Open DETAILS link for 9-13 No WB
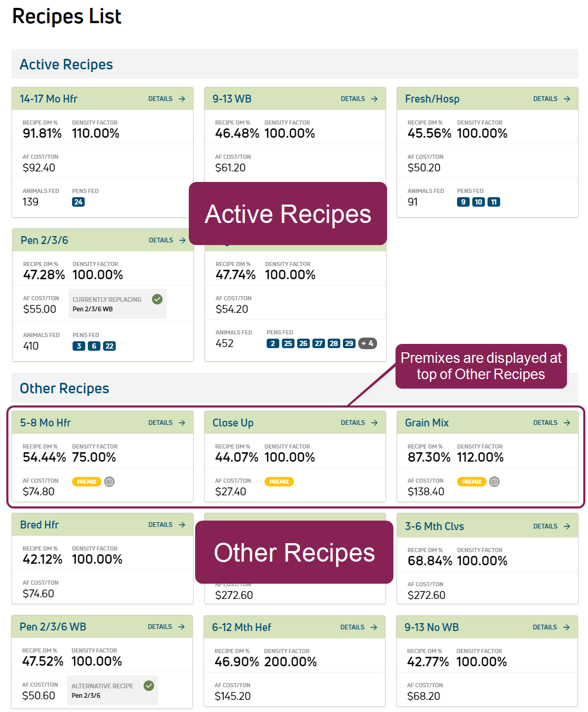The height and width of the screenshot is (712, 588). (545, 627)
